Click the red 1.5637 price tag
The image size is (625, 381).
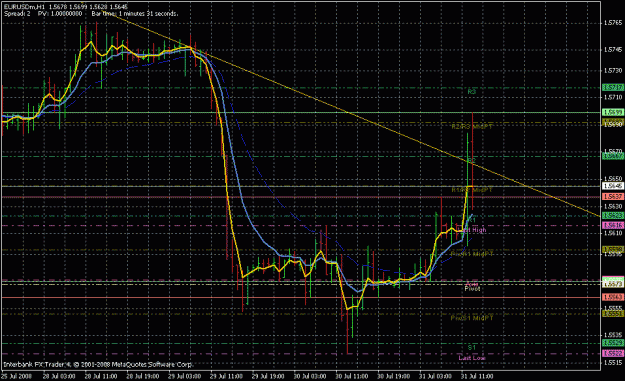(x=613, y=196)
